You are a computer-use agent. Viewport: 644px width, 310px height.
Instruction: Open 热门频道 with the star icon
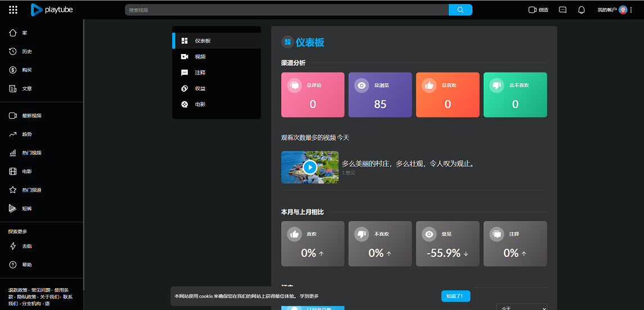[x=31, y=190]
